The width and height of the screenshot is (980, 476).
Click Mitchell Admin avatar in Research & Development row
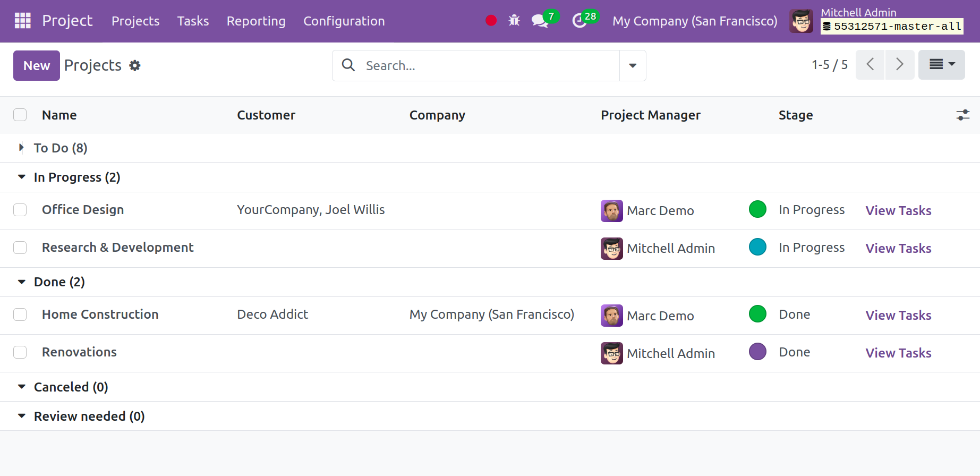coord(611,249)
